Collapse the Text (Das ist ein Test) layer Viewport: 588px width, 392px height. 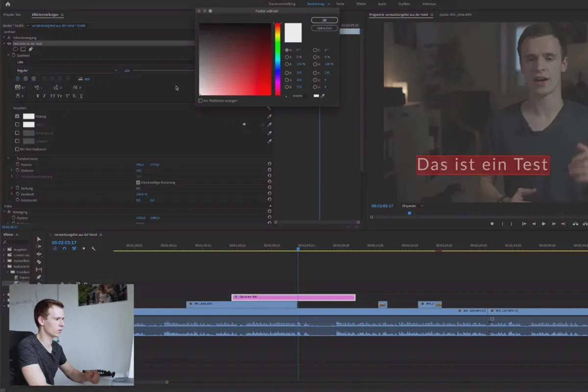4,44
